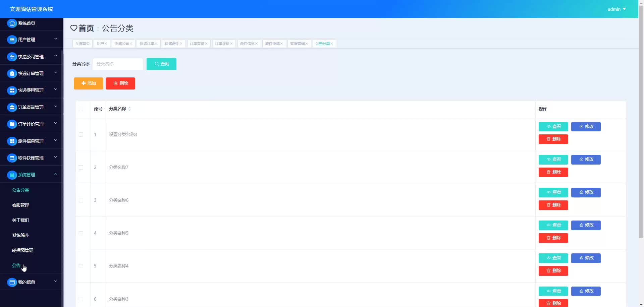View the 分类名称4 row via 查看
Viewport: 644px width, 307px height.
553,258
